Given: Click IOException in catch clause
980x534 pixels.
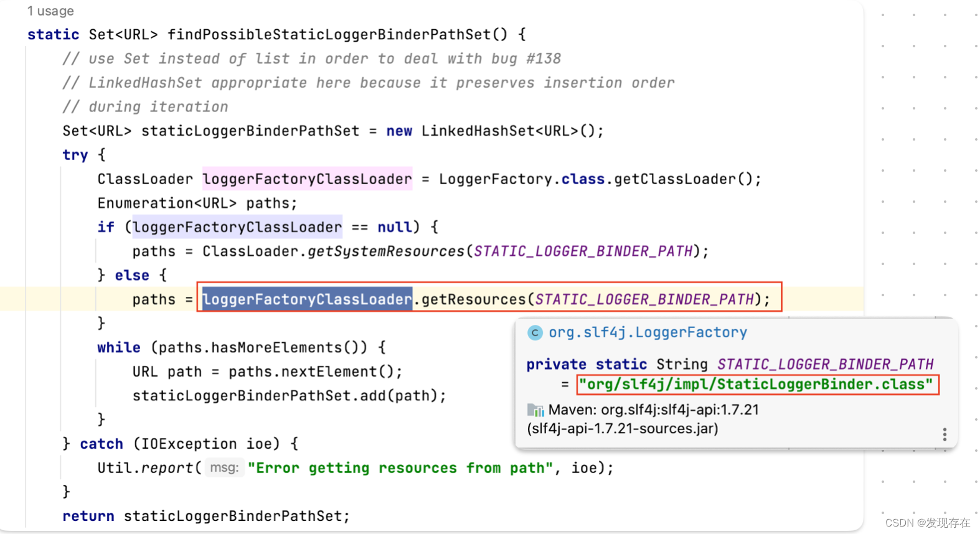Looking at the screenshot, I should (189, 444).
